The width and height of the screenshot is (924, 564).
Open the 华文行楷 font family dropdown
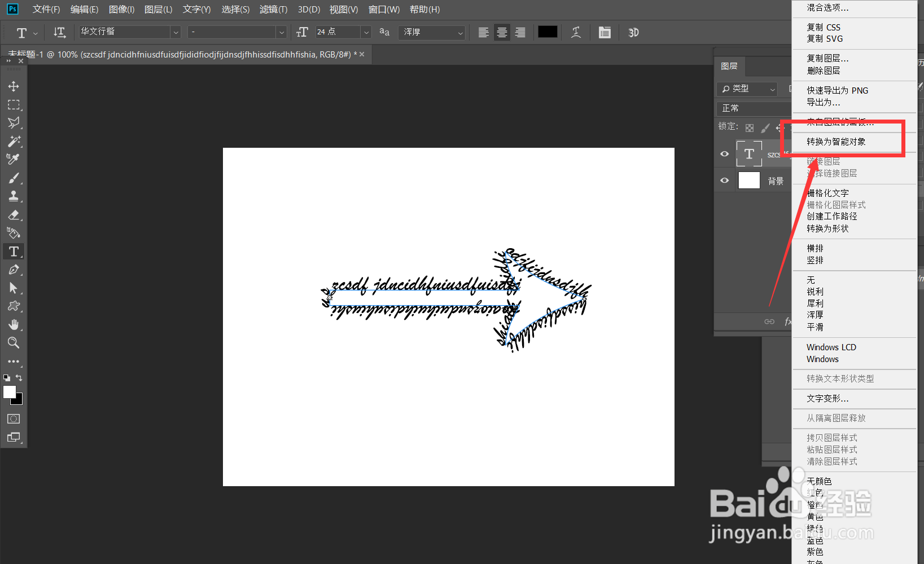176,32
